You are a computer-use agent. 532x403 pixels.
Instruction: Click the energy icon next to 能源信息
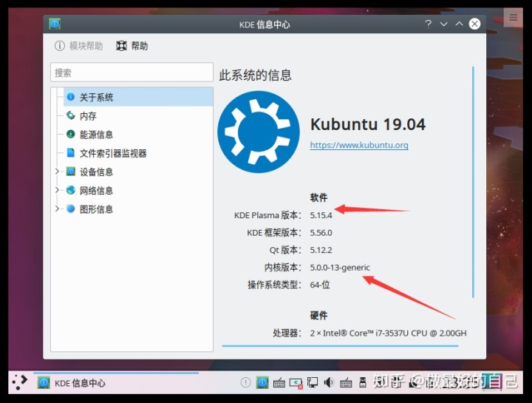[71, 135]
